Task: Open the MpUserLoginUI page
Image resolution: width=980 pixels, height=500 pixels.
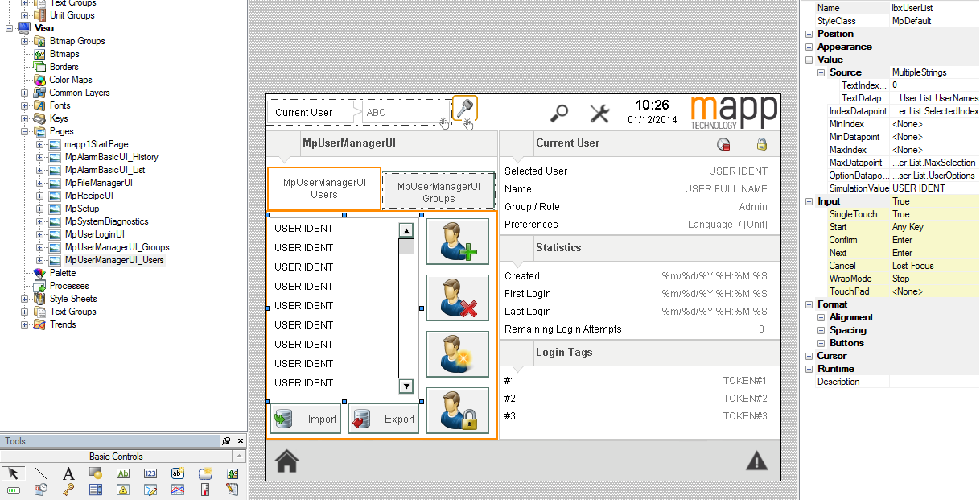Action: click(95, 234)
